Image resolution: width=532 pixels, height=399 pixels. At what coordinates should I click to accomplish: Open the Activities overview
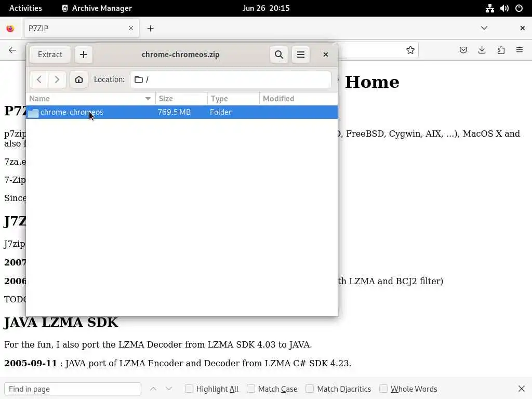pos(25,8)
